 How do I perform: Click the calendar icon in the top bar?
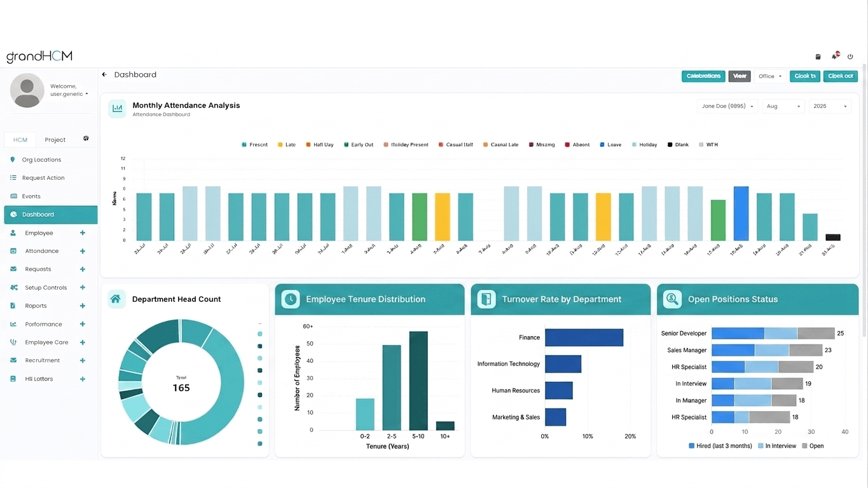[818, 57]
